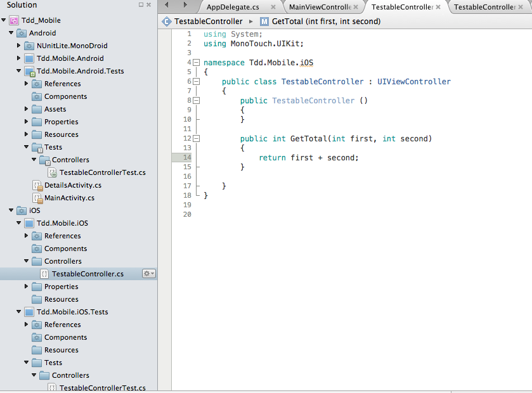The image size is (532, 393).
Task: Click line number 14 in the gutter
Action: [x=187, y=157]
